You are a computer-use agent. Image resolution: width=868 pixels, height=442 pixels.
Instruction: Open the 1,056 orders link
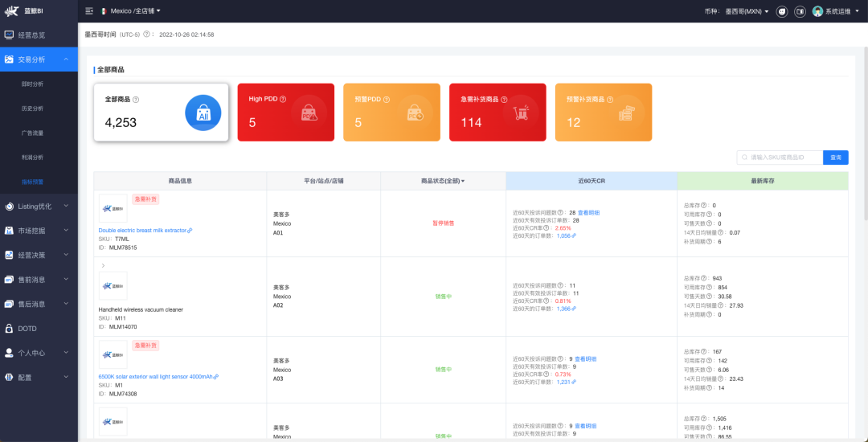point(567,235)
